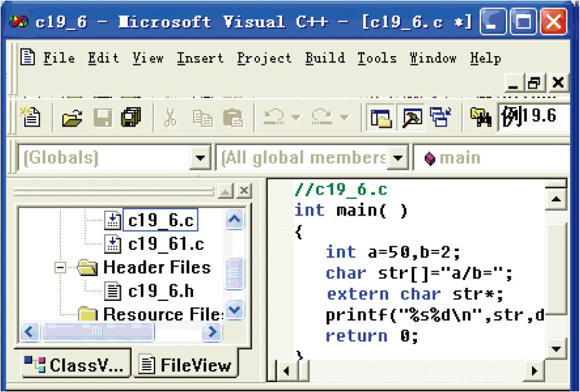The width and height of the screenshot is (580, 392).
Task: Click the Redo arrow icon
Action: (x=322, y=117)
